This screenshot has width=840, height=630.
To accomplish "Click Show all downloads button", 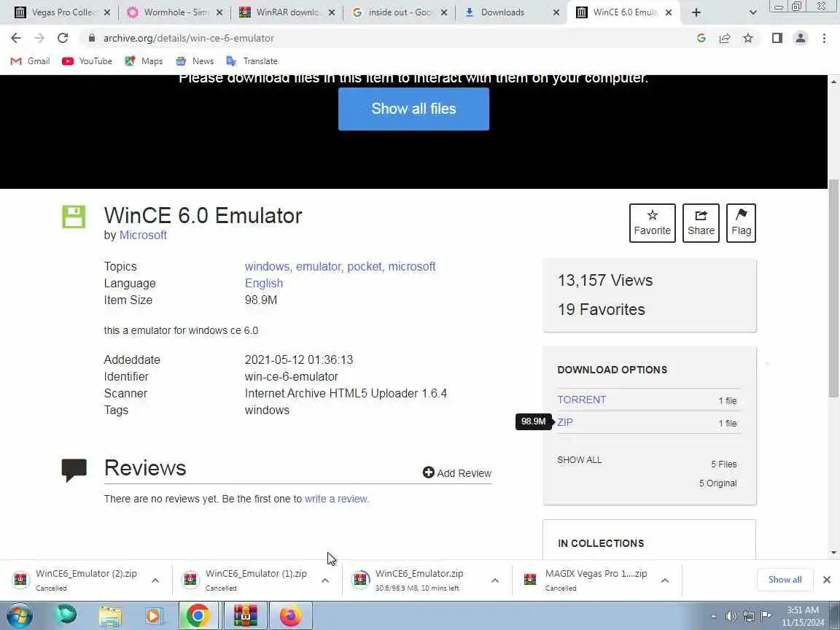I will [x=785, y=580].
